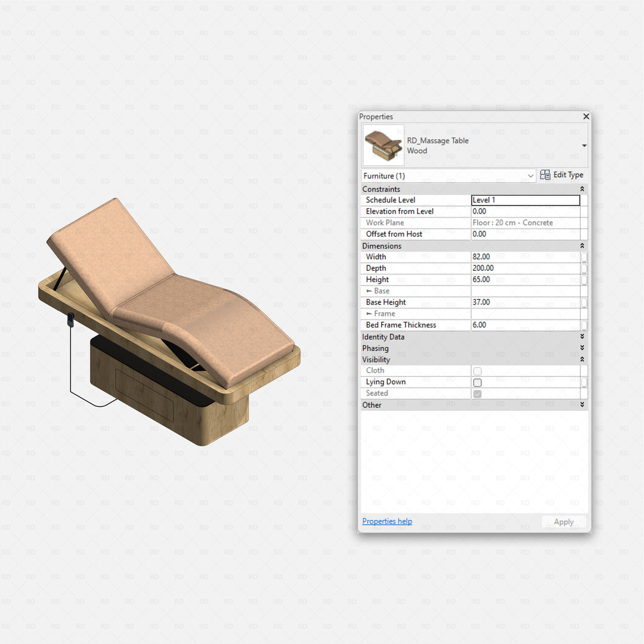Select the Bed Frame Thickness label

point(401,325)
